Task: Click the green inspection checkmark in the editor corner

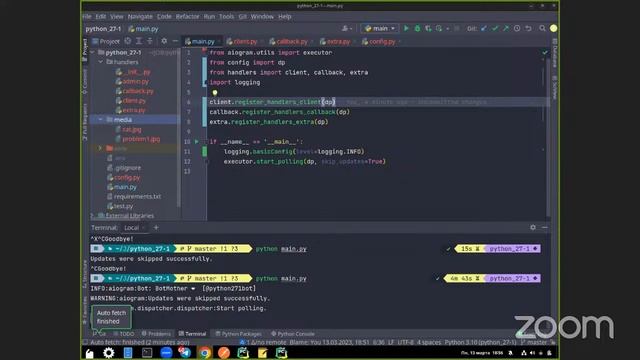Action: coord(545,52)
